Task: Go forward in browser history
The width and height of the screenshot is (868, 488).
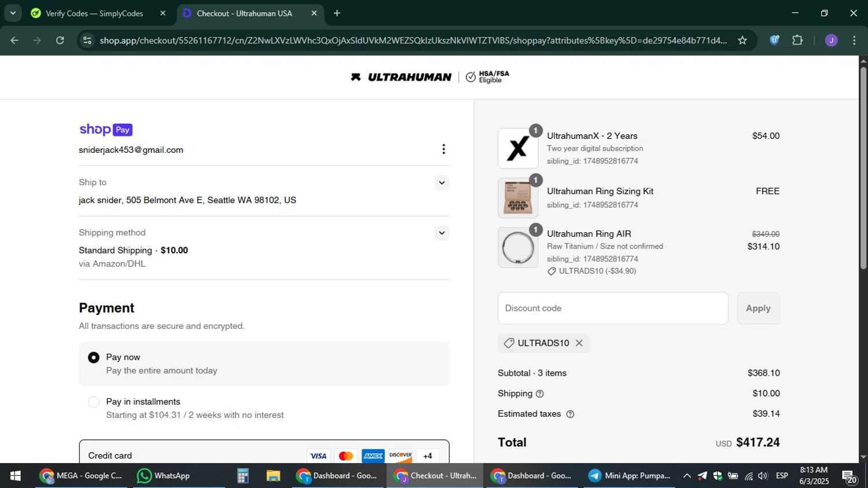Action: click(37, 41)
